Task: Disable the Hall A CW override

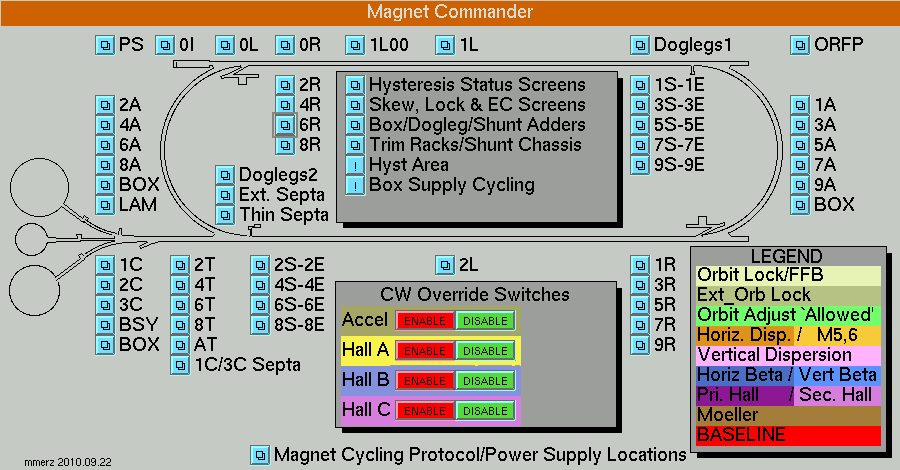Action: tap(485, 351)
